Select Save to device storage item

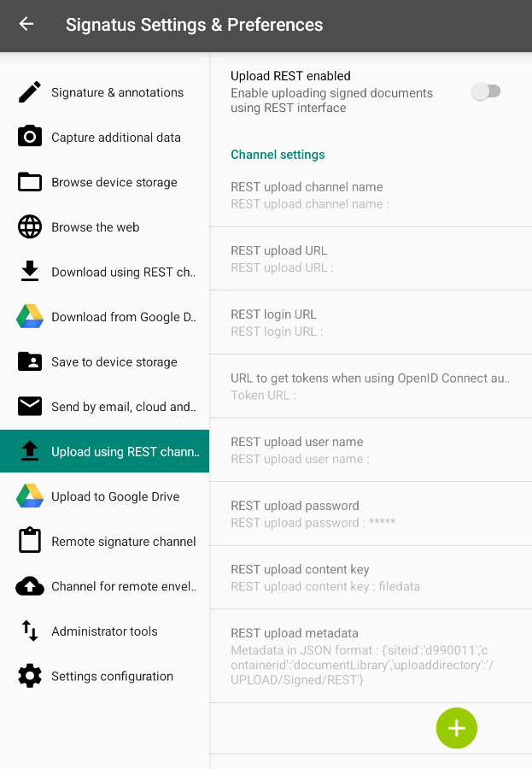point(114,361)
